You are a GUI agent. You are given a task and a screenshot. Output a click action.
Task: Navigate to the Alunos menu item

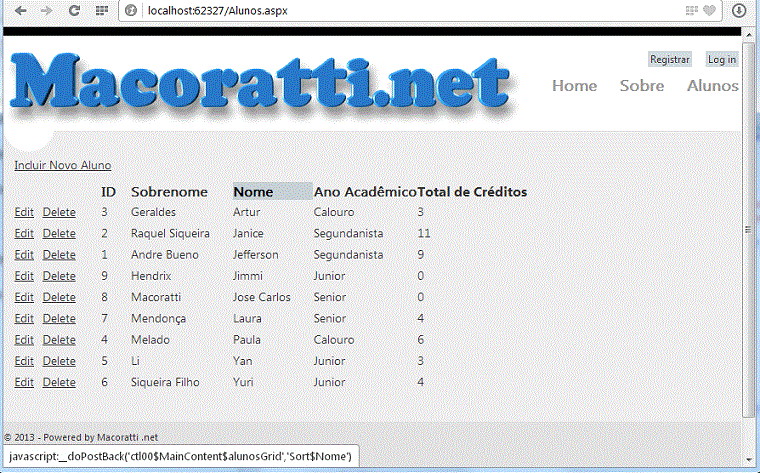(712, 86)
